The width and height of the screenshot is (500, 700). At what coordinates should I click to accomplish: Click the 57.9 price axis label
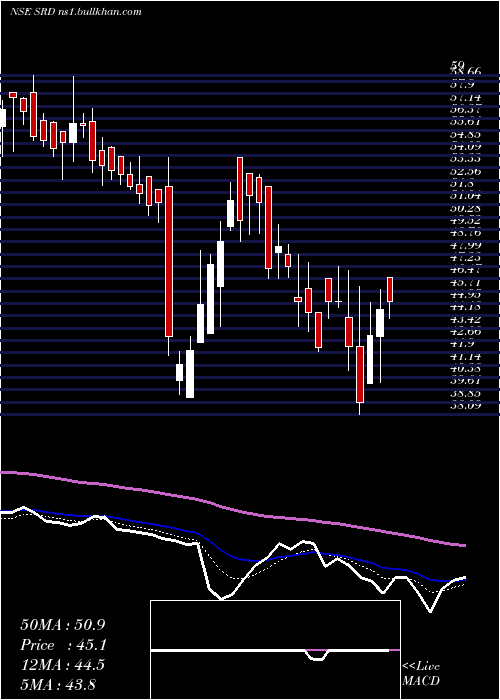coord(462,84)
